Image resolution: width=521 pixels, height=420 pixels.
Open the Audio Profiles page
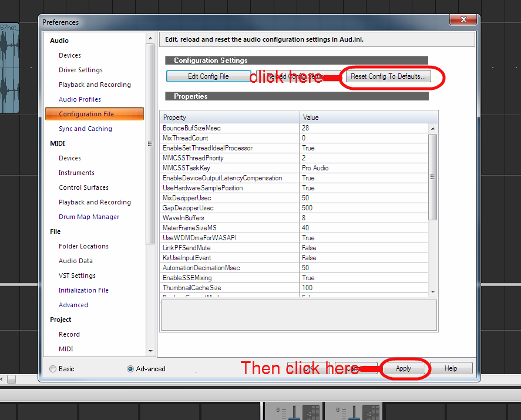[x=80, y=99]
